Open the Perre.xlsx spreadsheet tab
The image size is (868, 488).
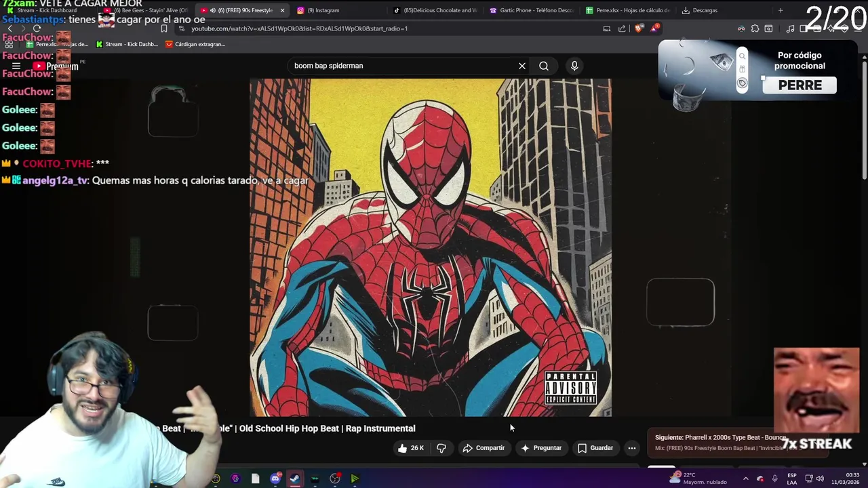tap(627, 10)
